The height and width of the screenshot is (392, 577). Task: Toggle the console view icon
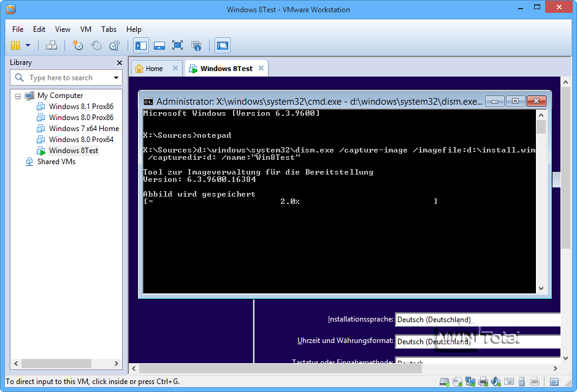click(x=222, y=45)
